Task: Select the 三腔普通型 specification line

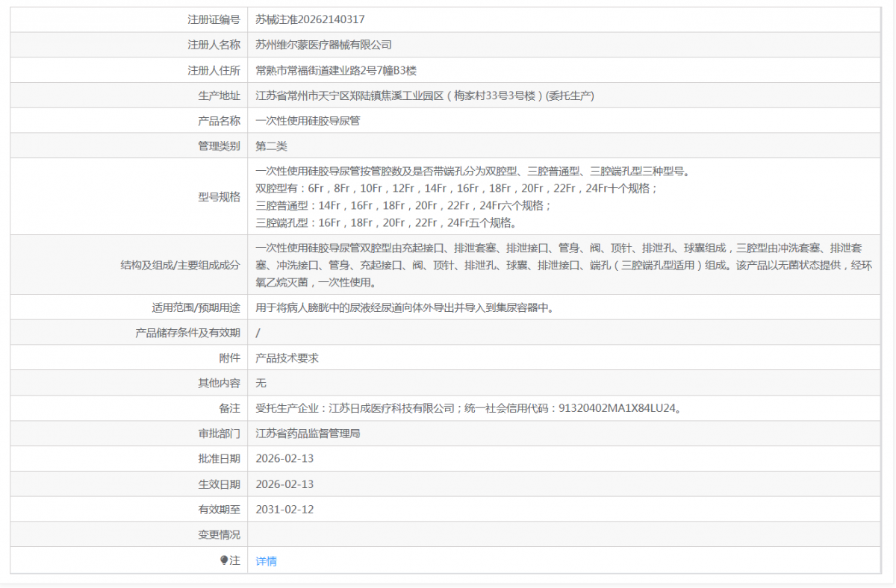Action: (x=403, y=206)
